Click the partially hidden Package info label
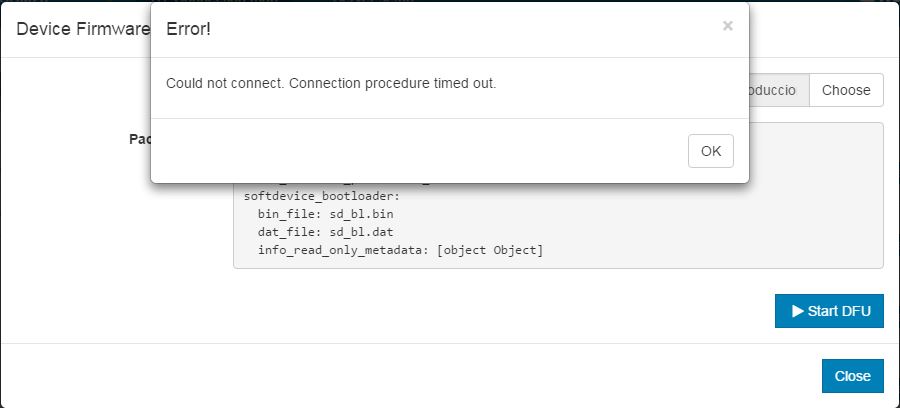 pos(140,139)
